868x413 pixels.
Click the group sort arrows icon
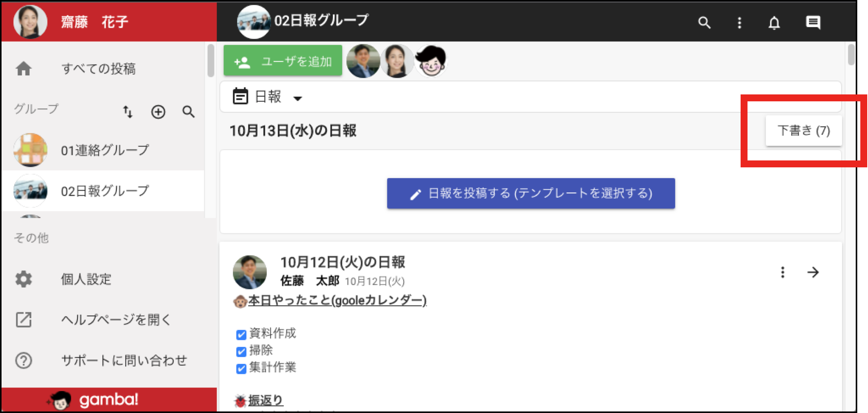pos(128,112)
